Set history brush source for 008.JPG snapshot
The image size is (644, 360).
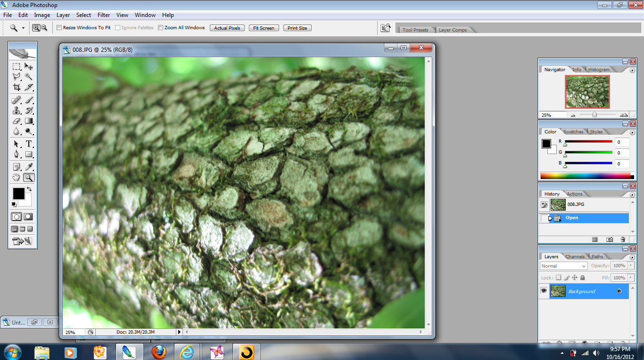544,205
